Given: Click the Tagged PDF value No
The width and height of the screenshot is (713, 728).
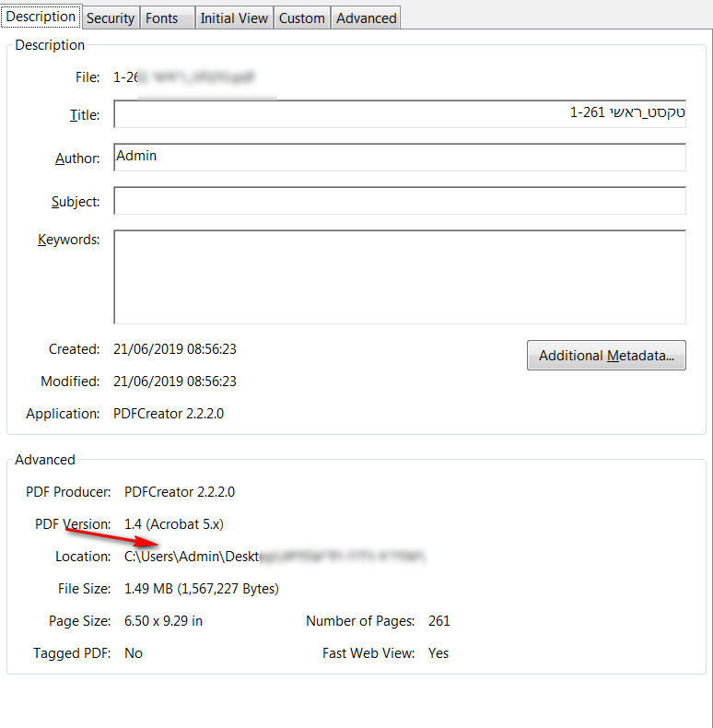Looking at the screenshot, I should [x=134, y=653].
